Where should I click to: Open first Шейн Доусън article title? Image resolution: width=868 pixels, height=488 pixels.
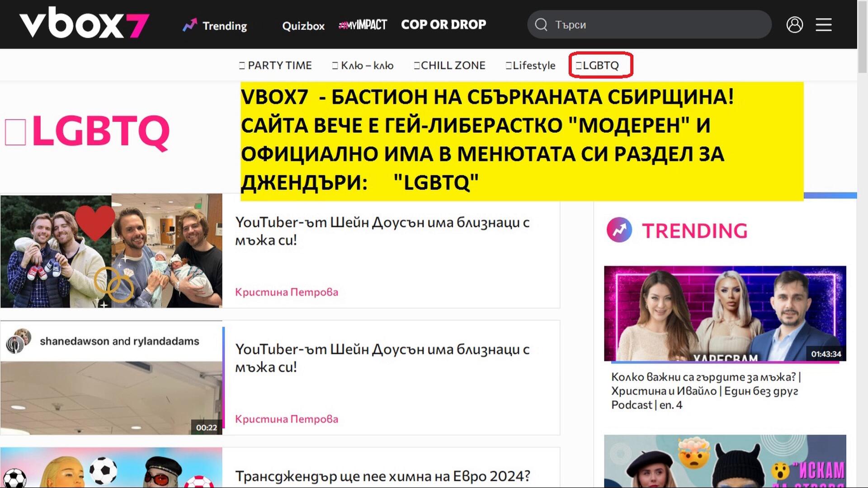tap(382, 231)
